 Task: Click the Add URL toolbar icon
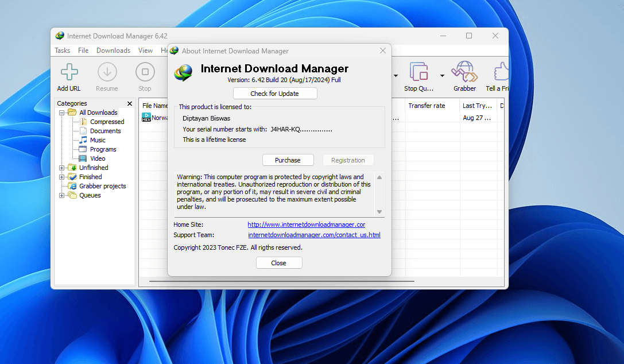point(69,72)
